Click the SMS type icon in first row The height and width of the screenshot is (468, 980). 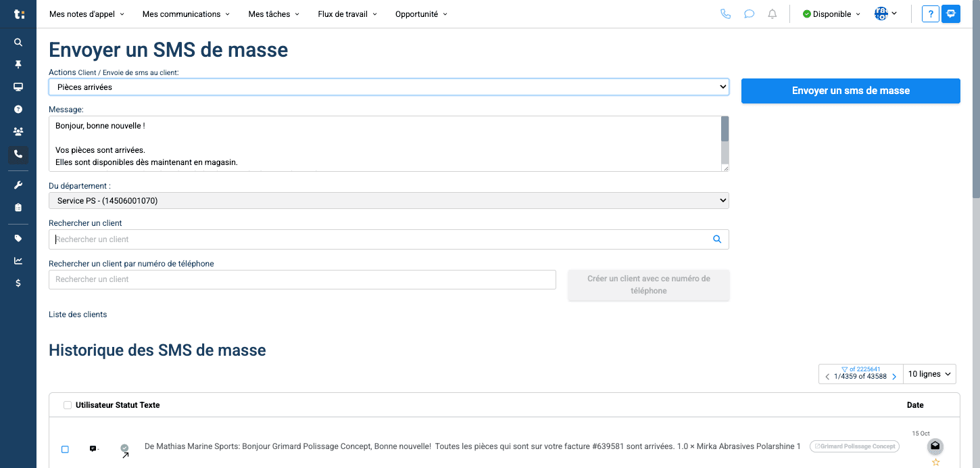93,448
